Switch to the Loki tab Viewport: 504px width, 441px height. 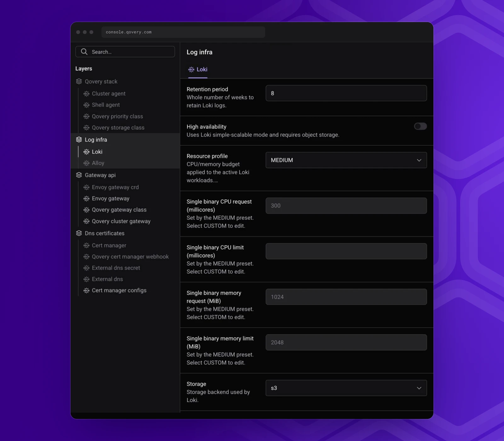tap(198, 70)
